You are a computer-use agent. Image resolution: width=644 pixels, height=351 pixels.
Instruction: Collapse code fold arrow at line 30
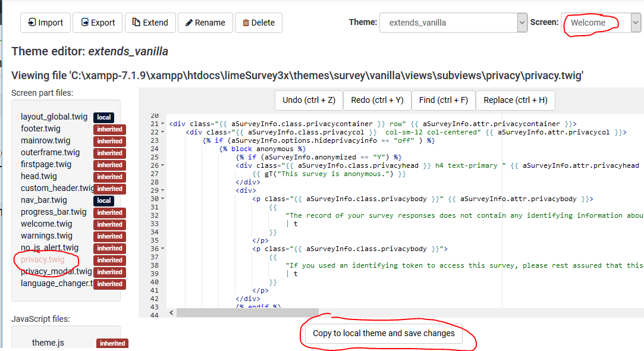[163, 199]
